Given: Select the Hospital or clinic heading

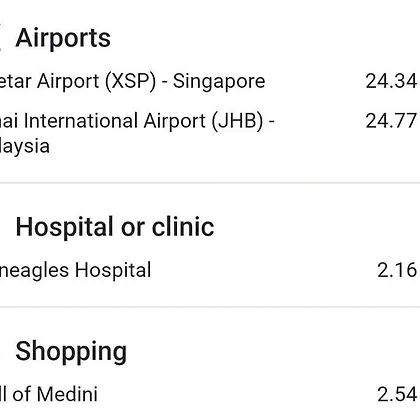Looking at the screenshot, I should (115, 227).
